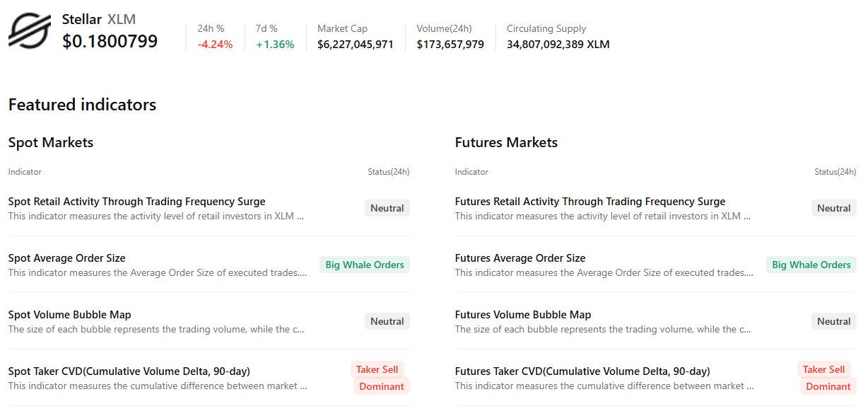
Task: Click Indicator column header in Spot Markets
Action: [25, 172]
